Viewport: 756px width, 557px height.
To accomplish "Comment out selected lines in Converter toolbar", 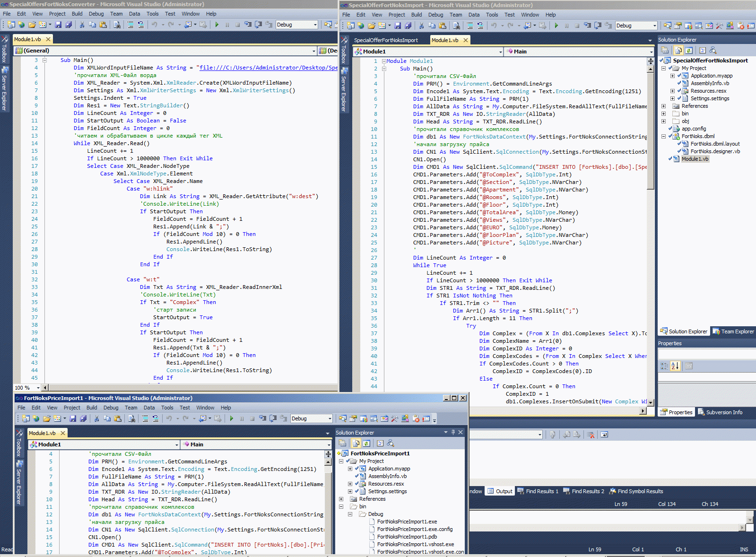I will (130, 25).
